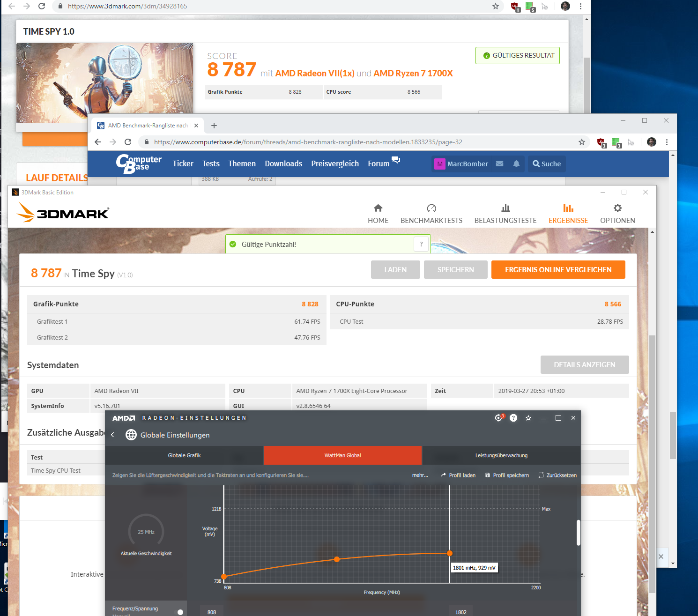Open BENCHMARKTESTS in 3DMark navigation
The width and height of the screenshot is (698, 616).
point(431,214)
